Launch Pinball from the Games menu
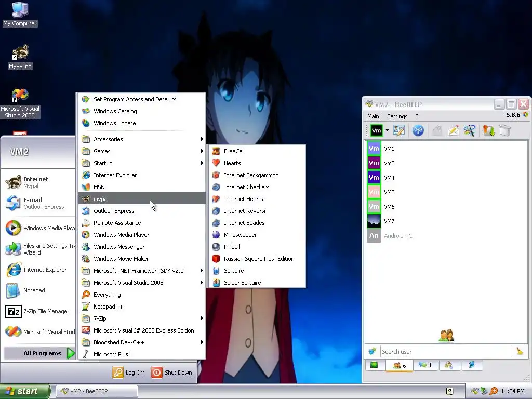Image resolution: width=532 pixels, height=399 pixels. pyautogui.click(x=257, y=247)
